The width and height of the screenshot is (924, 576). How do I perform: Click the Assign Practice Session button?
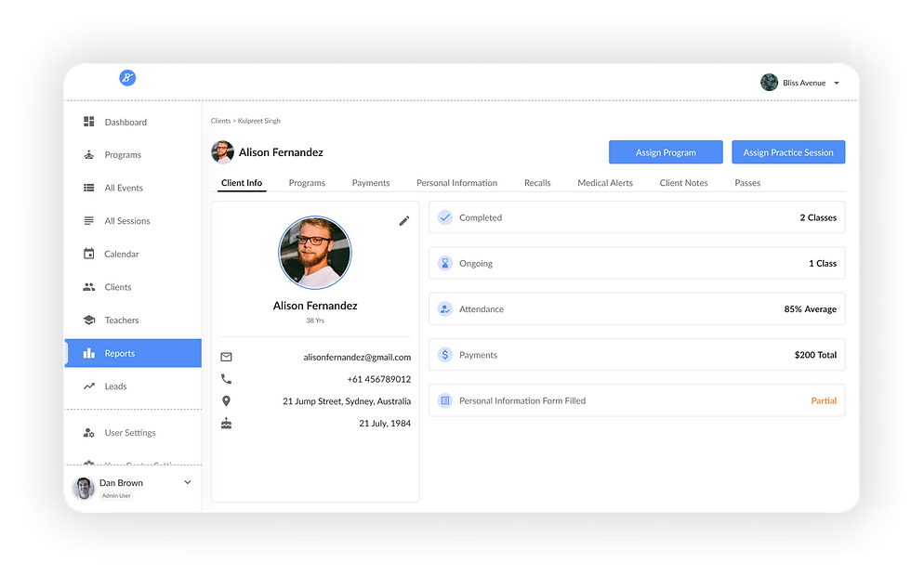pyautogui.click(x=788, y=151)
